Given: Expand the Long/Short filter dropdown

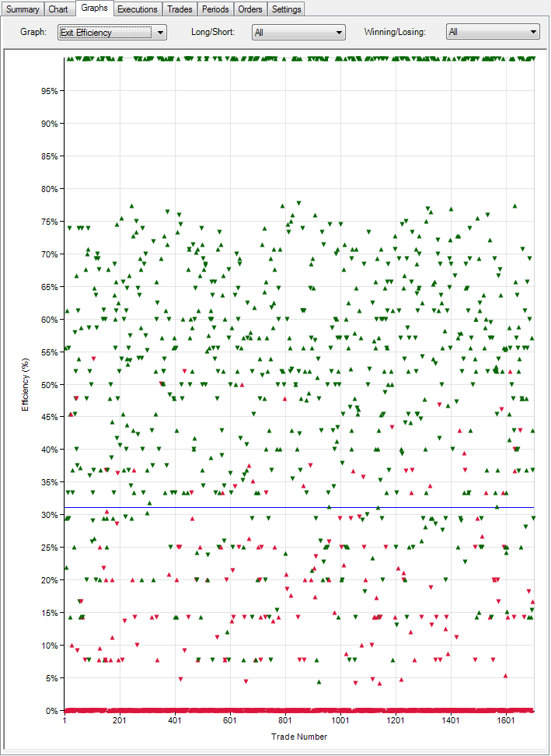Looking at the screenshot, I should pyautogui.click(x=298, y=33).
